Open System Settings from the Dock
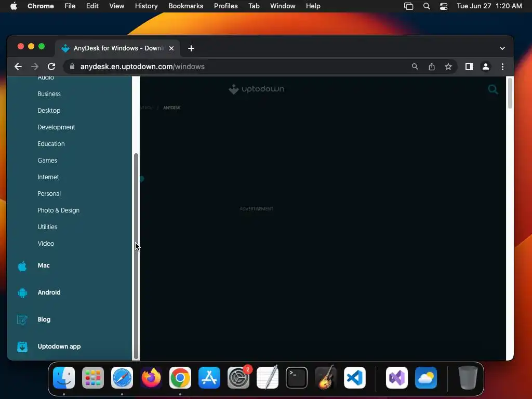This screenshot has width=532, height=399. pyautogui.click(x=238, y=378)
